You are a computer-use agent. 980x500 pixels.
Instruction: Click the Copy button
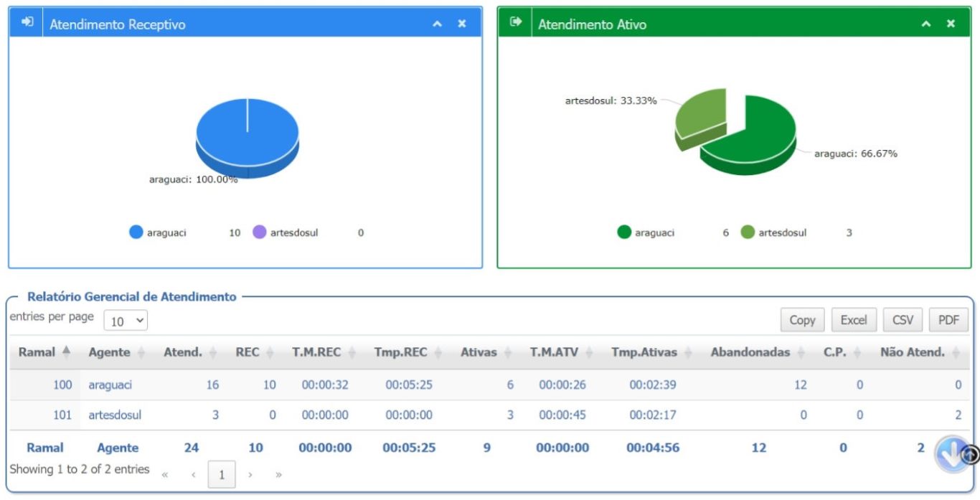802,320
